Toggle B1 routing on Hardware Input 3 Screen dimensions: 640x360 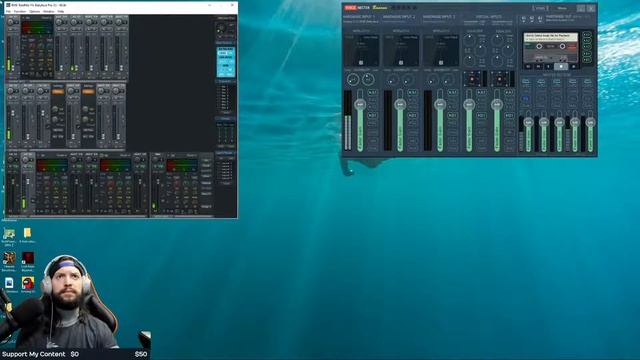[x=452, y=116]
